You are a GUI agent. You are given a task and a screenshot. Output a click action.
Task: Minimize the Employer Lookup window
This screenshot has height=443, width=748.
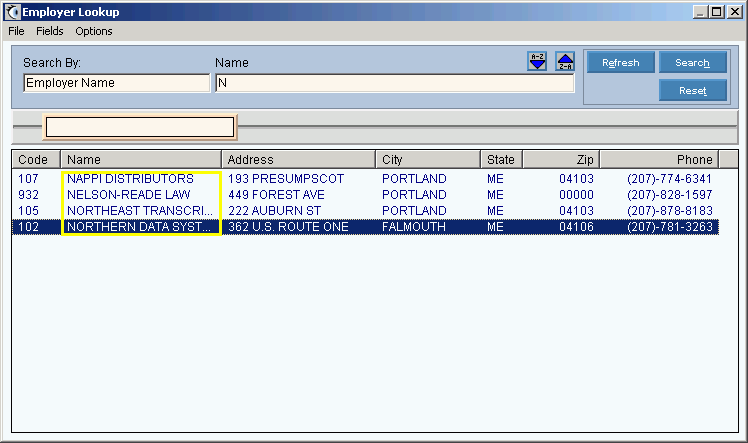pos(700,12)
